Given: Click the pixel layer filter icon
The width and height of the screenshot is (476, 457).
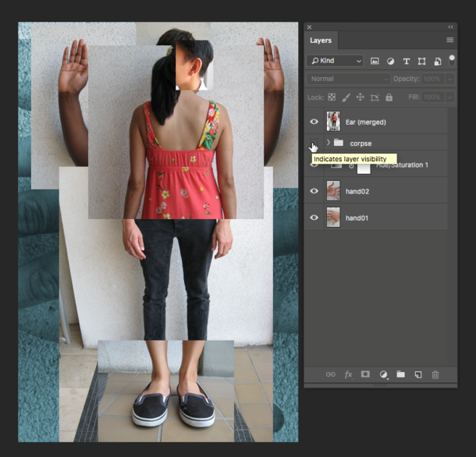Looking at the screenshot, I should coord(374,61).
